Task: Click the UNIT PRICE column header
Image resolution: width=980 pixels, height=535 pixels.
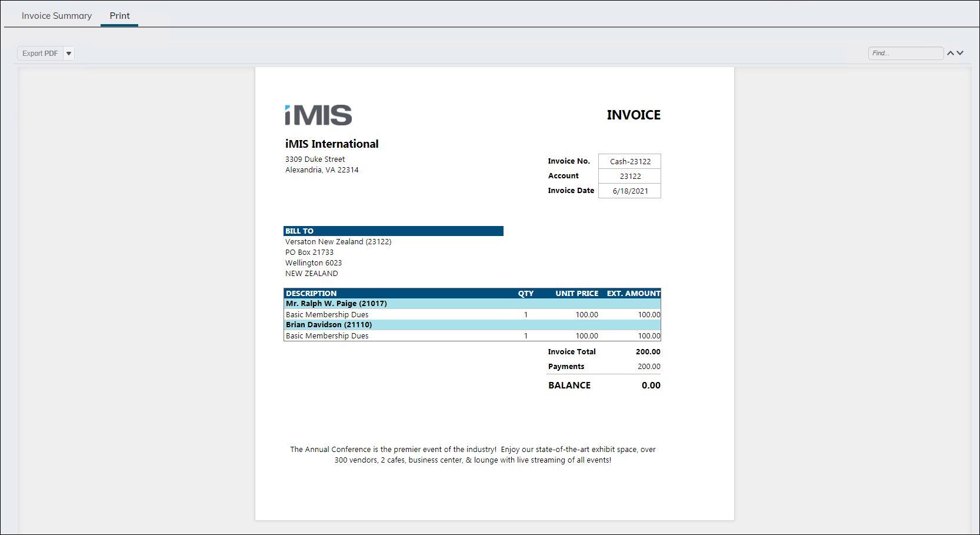Action: click(576, 293)
